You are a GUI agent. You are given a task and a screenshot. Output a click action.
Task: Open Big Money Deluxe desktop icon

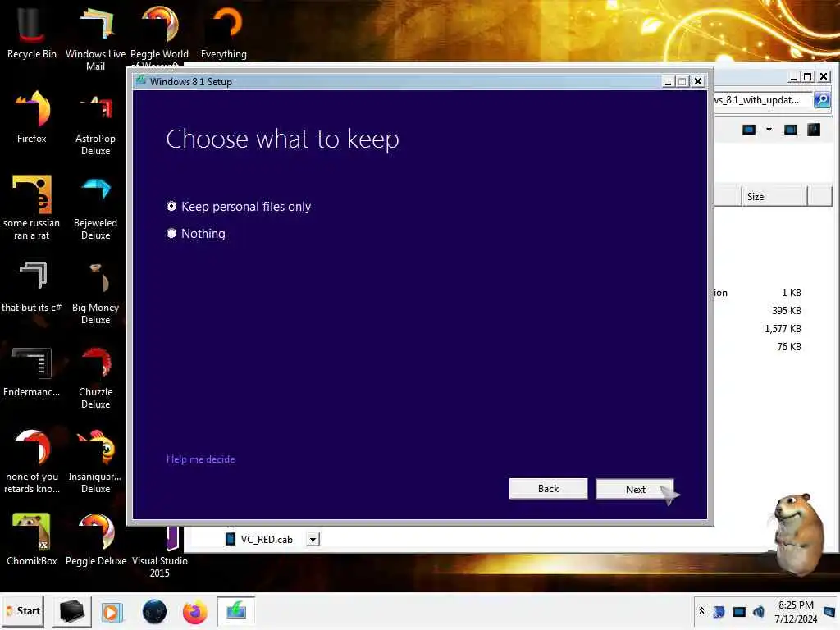coord(95,293)
